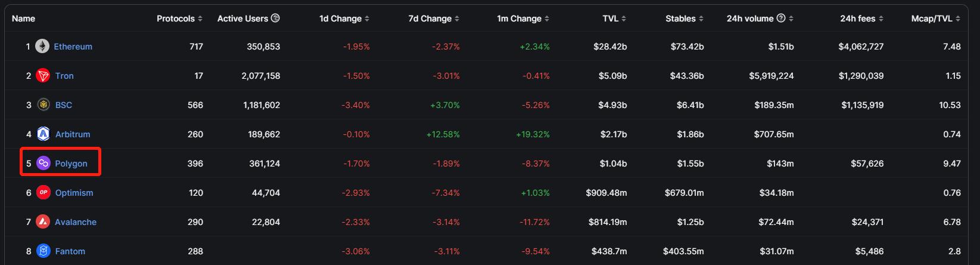Viewport: 980px width, 265px height.
Task: Sort table by 7d Change column
Action: (x=434, y=19)
